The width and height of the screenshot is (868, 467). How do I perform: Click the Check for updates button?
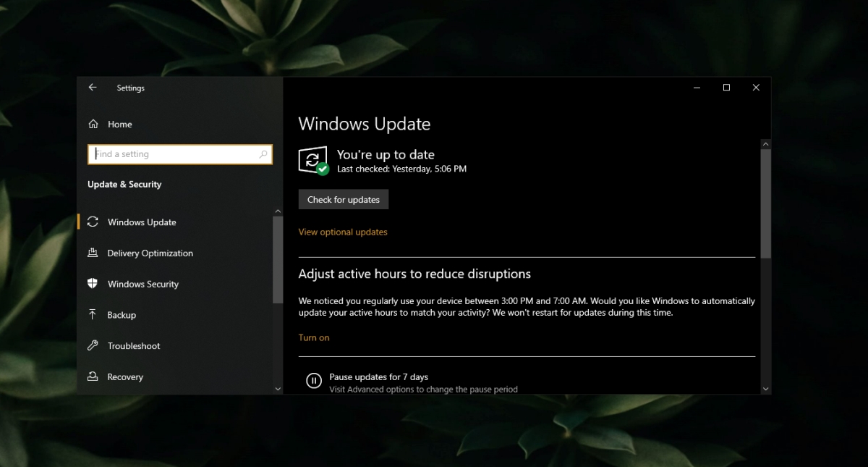click(344, 200)
